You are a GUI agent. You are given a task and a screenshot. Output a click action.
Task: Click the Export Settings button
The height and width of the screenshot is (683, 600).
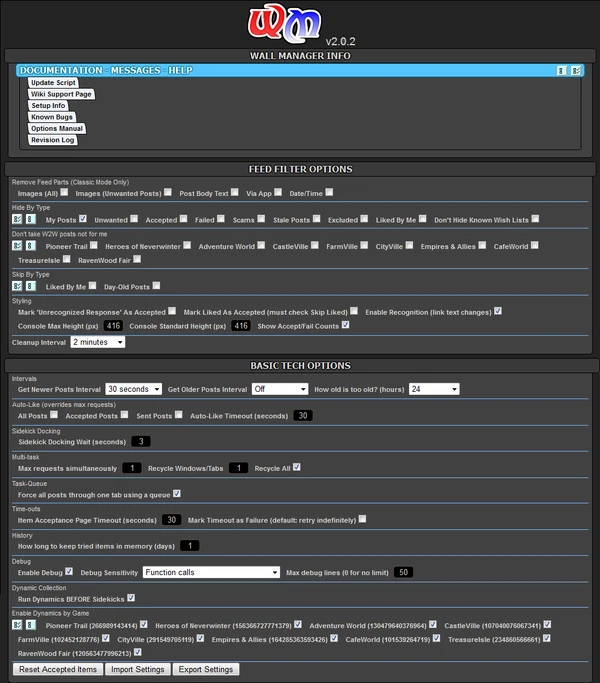pos(206,669)
